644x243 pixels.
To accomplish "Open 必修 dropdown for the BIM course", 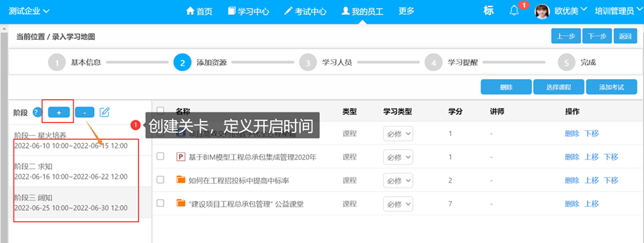I will tap(398, 157).
